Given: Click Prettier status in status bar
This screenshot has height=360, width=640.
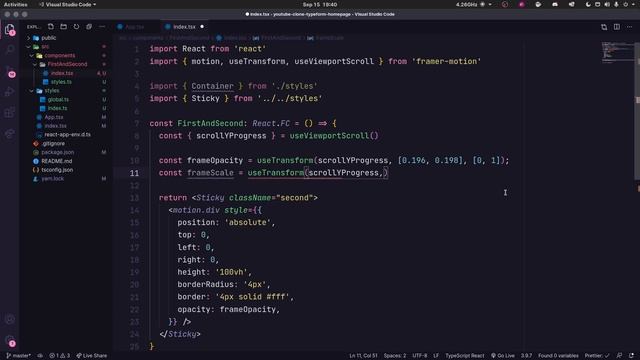Looking at the screenshot, I should tap(597, 356).
